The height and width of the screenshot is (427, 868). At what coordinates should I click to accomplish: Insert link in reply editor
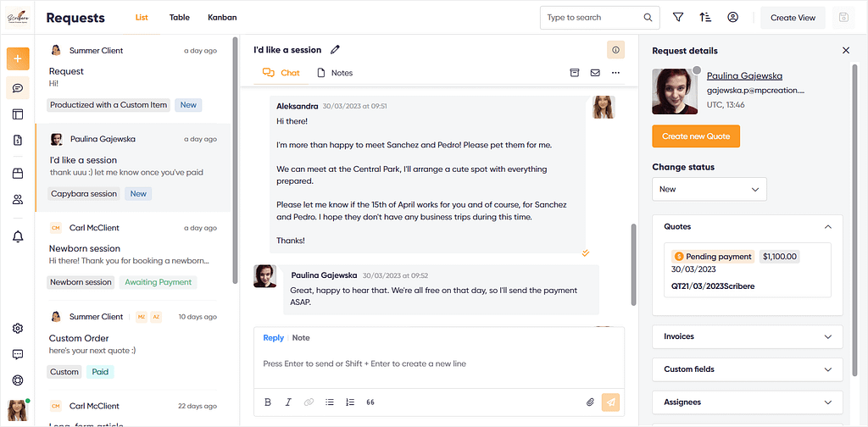(x=309, y=402)
